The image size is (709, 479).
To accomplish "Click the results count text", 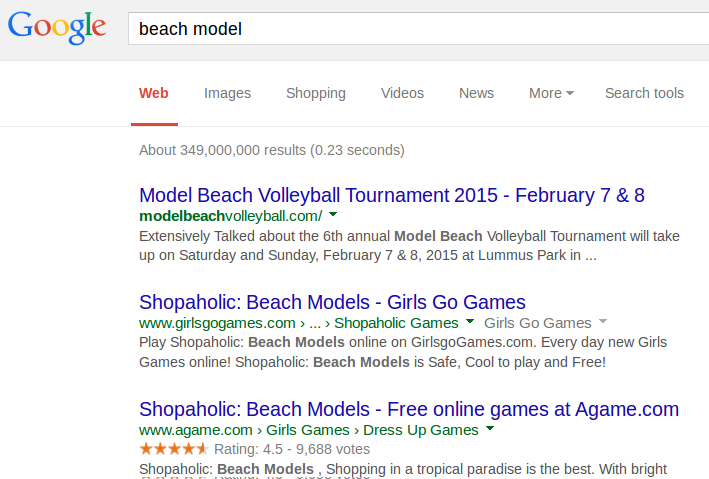I will [x=272, y=150].
